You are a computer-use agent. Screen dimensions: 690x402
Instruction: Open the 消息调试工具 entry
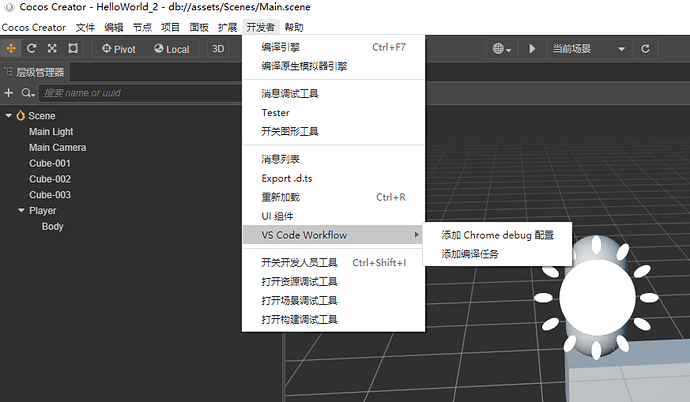point(334,93)
